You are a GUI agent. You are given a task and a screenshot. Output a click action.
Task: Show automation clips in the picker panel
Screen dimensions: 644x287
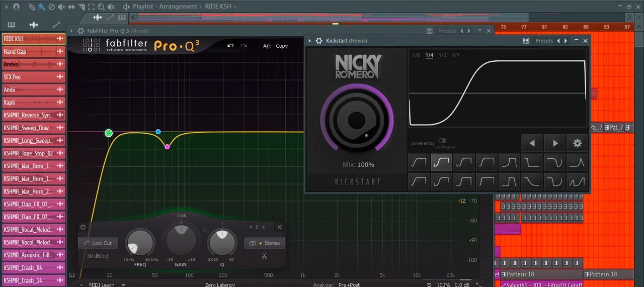(56, 24)
